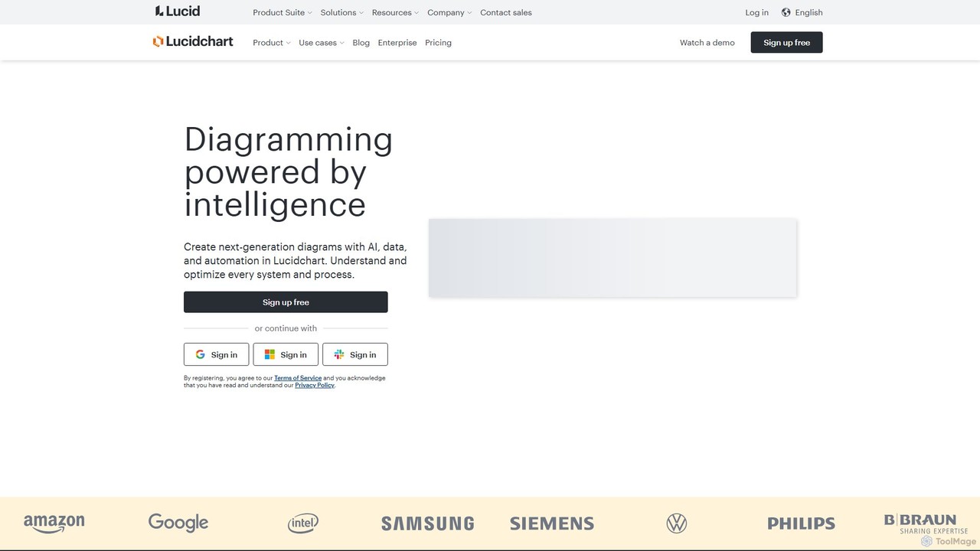The height and width of the screenshot is (551, 980).
Task: Click the Siemens logo
Action: [x=552, y=523]
